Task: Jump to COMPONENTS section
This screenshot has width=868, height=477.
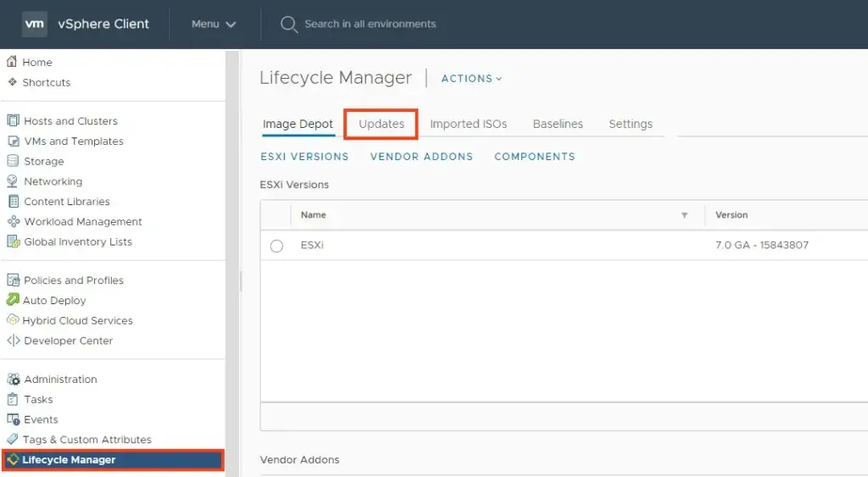Action: 535,157
